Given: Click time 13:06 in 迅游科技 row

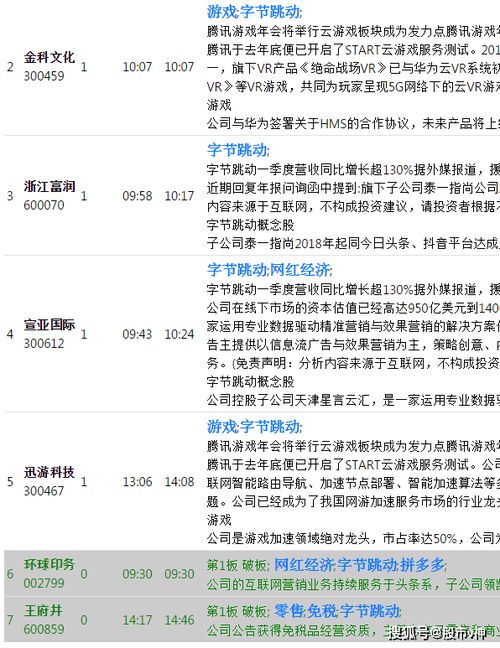Looking at the screenshot, I should [137, 482].
